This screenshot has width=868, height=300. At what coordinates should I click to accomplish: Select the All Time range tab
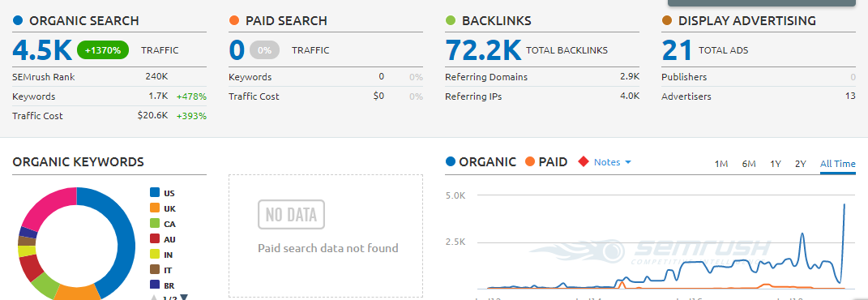pos(837,164)
